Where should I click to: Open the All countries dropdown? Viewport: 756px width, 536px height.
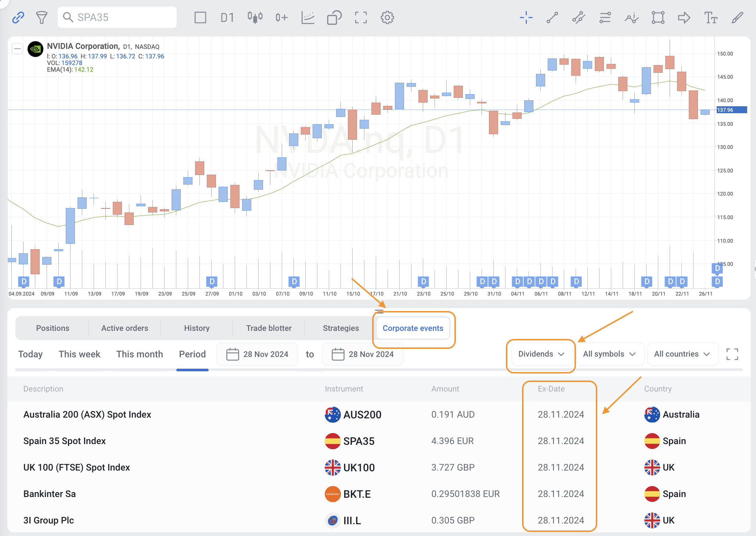tap(682, 354)
